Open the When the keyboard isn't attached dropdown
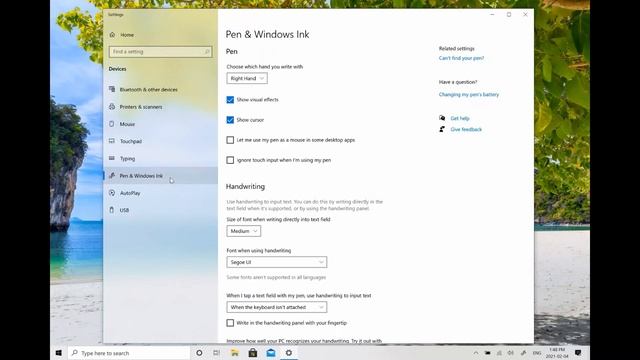Image resolution: width=640 pixels, height=360 pixels. [x=277, y=307]
